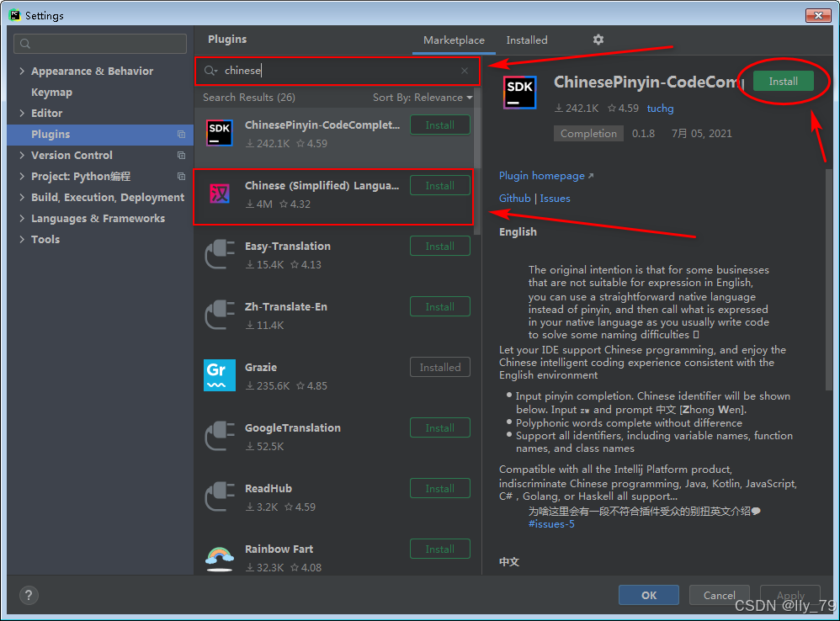Expand Project: Python编程 node

click(22, 176)
